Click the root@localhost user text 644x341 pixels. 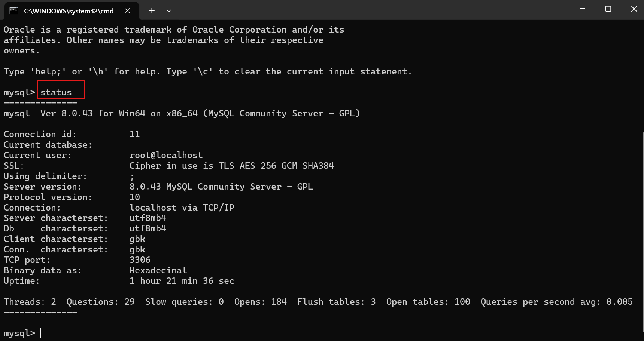[166, 155]
